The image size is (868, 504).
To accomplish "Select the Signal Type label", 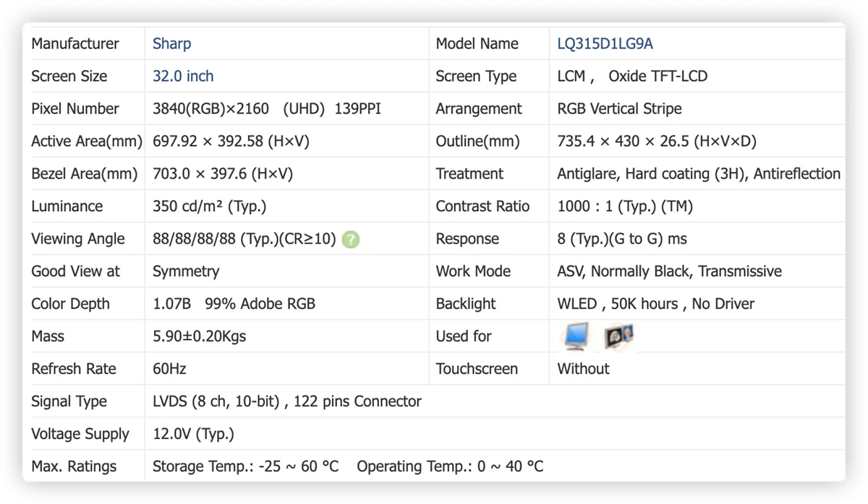I will pyautogui.click(x=69, y=401).
